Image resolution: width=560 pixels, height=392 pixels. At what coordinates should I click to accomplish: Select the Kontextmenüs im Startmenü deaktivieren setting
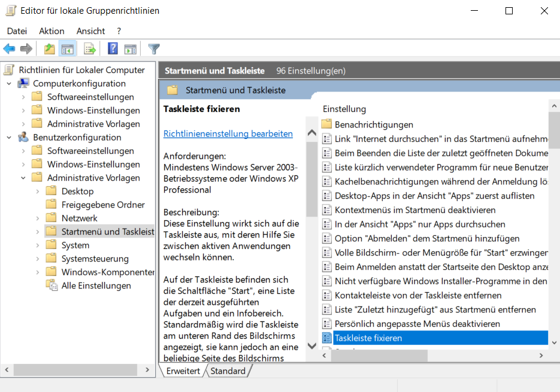pyautogui.click(x=414, y=210)
